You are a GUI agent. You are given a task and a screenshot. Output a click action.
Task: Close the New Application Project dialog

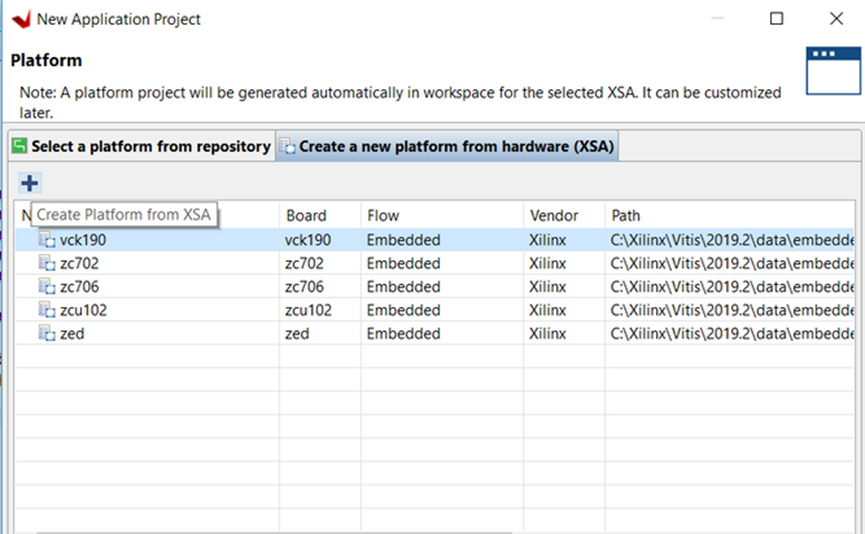[836, 19]
